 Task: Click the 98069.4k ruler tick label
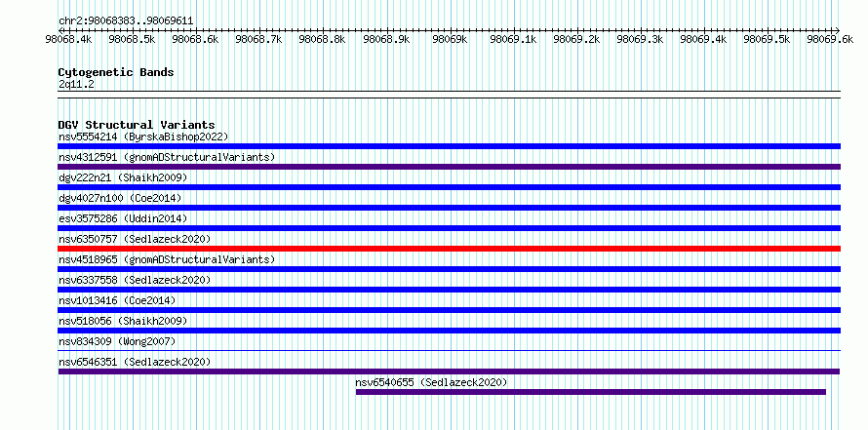tap(703, 39)
